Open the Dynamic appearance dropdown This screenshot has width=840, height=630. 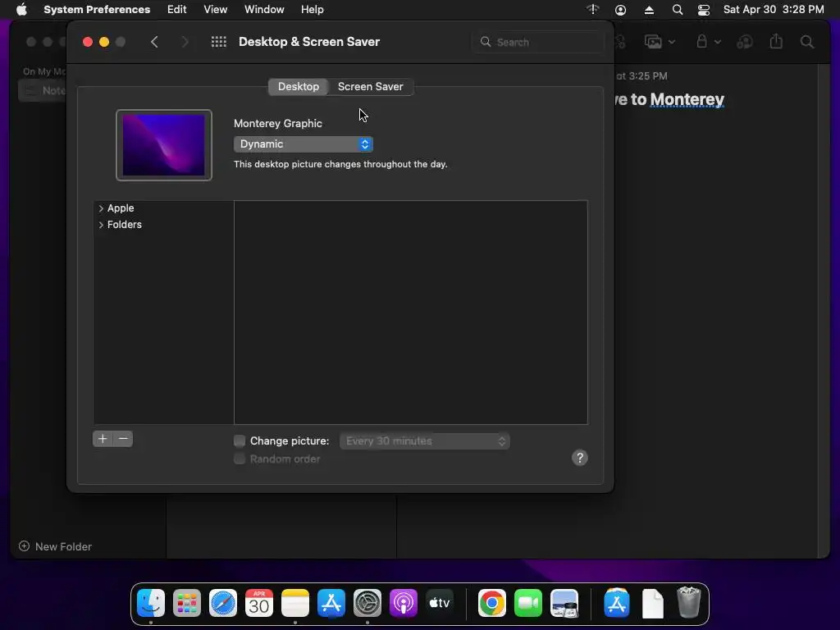[304, 144]
